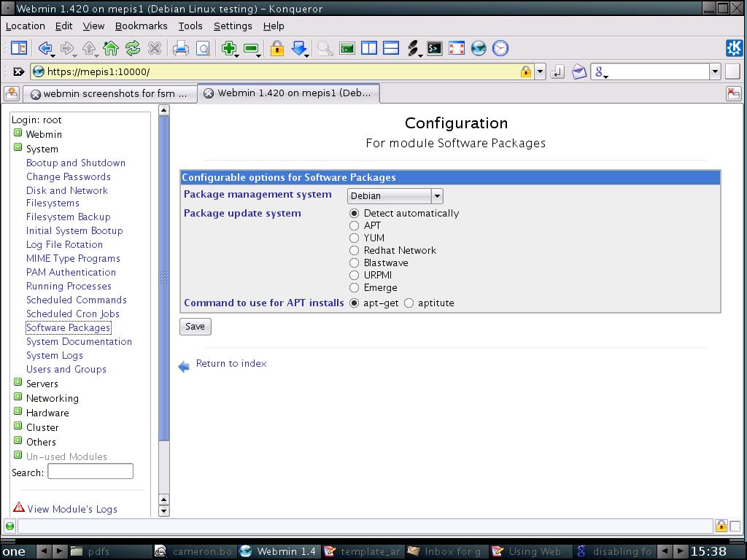The height and width of the screenshot is (560, 747).
Task: Focus the sidebar Search input field
Action: (x=90, y=472)
